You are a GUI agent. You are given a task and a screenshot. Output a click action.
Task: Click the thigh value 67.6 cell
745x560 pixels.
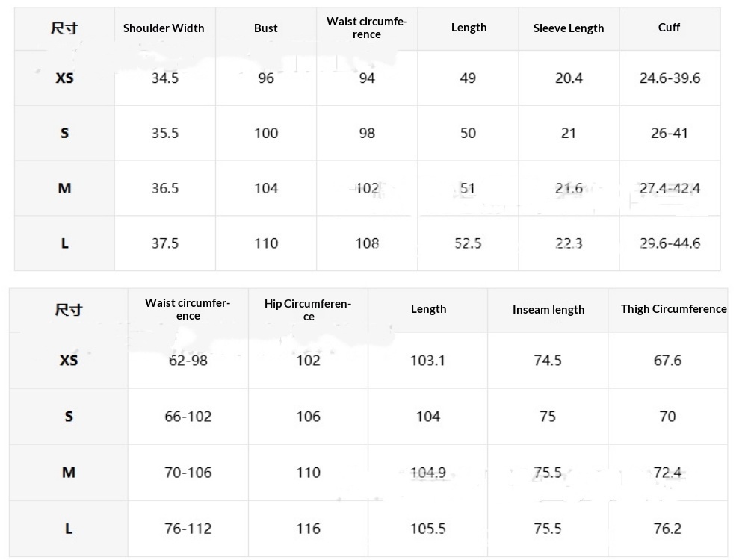pyautogui.click(x=667, y=361)
